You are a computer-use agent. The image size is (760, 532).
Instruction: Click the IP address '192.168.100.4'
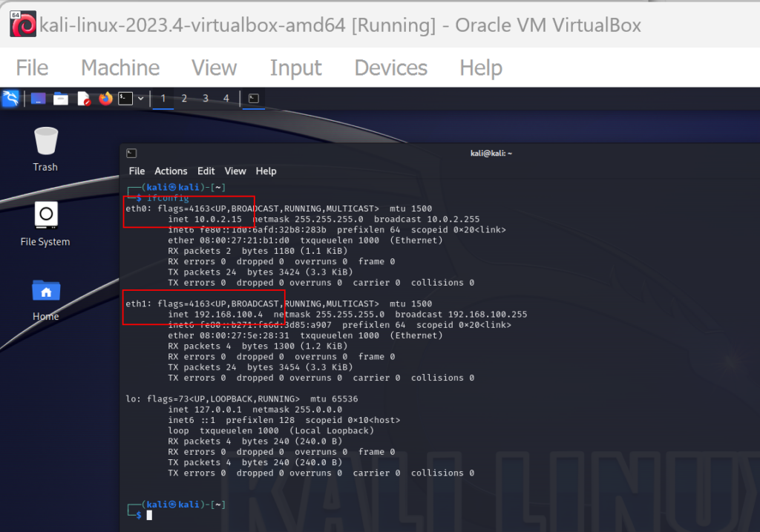tap(229, 315)
